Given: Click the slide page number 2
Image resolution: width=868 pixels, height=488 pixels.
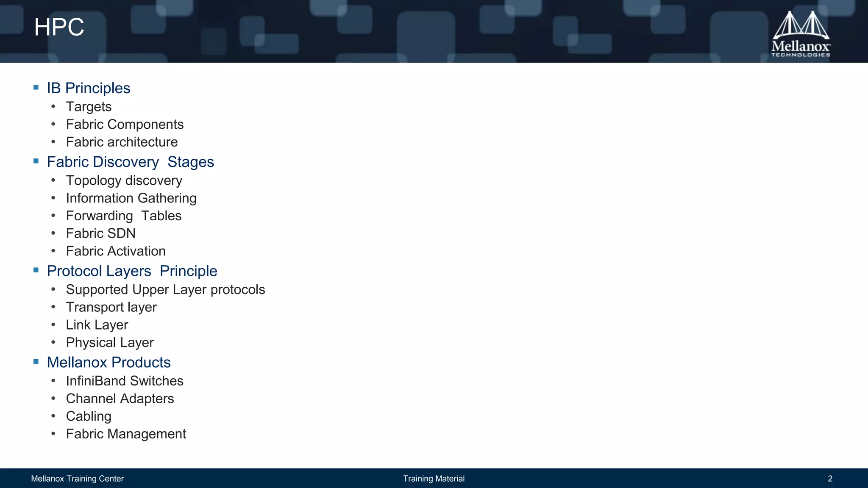Looking at the screenshot, I should [830, 479].
